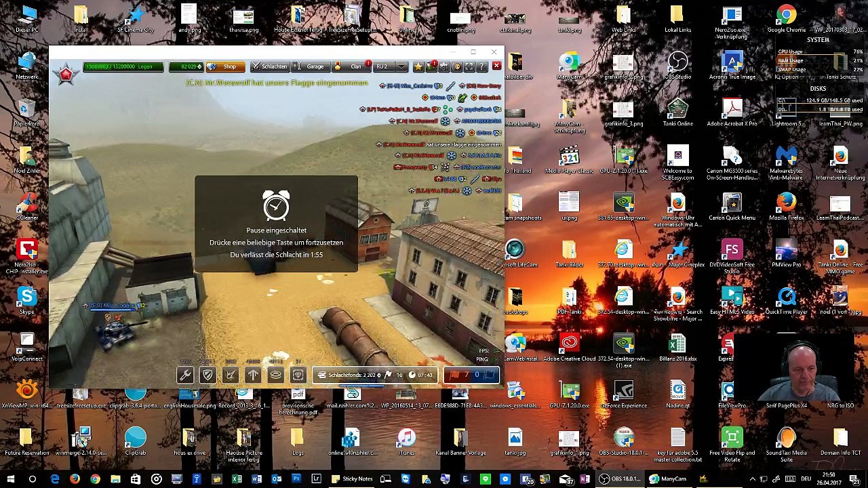This screenshot has height=488, width=868.
Task: Open the Web Links desktop file
Action: (x=623, y=20)
